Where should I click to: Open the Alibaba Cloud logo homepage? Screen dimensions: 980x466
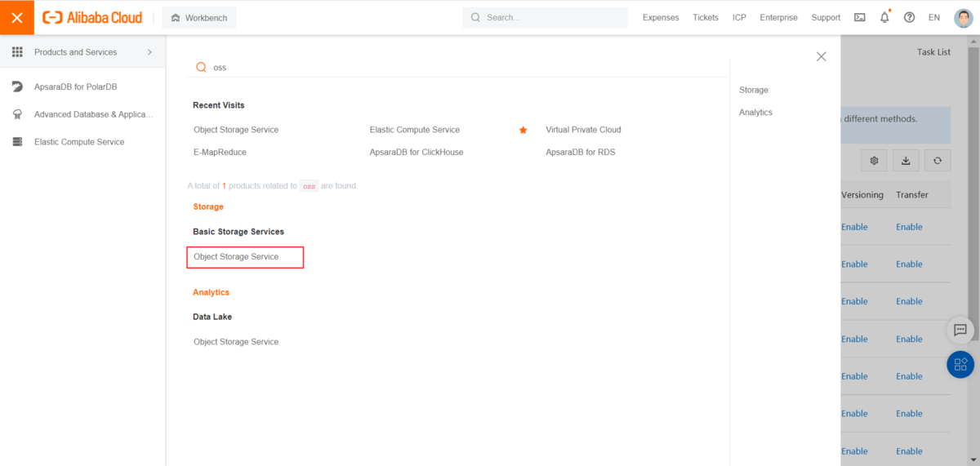pyautogui.click(x=92, y=17)
